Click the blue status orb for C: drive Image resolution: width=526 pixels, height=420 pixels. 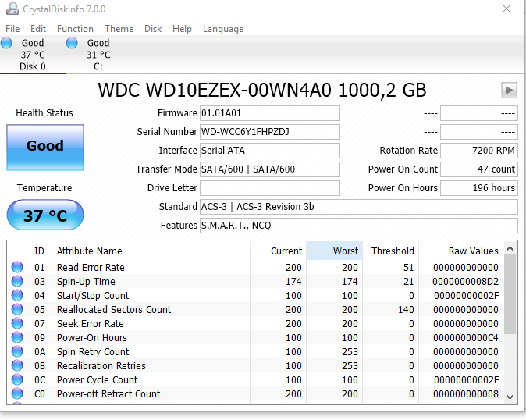point(72,43)
